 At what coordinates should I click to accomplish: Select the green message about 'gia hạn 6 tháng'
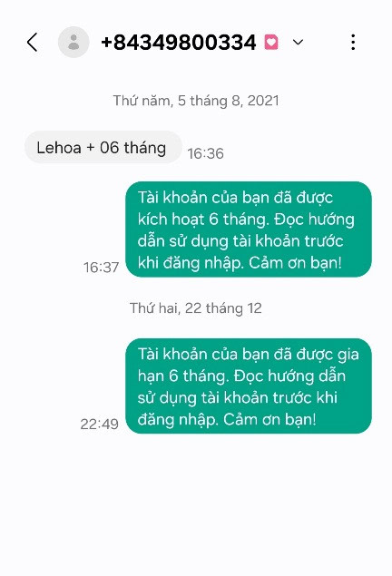[x=249, y=386]
